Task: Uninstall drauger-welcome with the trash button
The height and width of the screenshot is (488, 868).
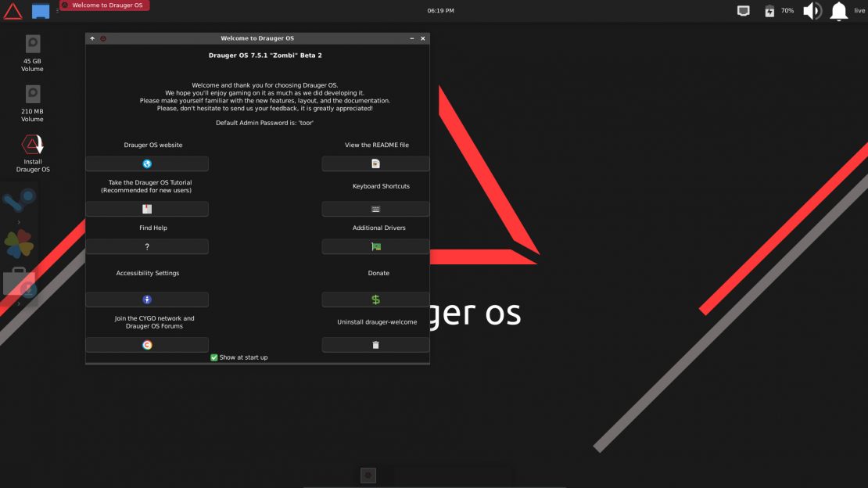Action: [x=375, y=345]
